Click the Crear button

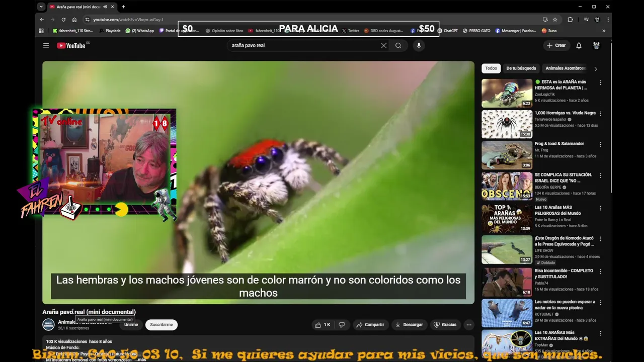[x=556, y=45]
